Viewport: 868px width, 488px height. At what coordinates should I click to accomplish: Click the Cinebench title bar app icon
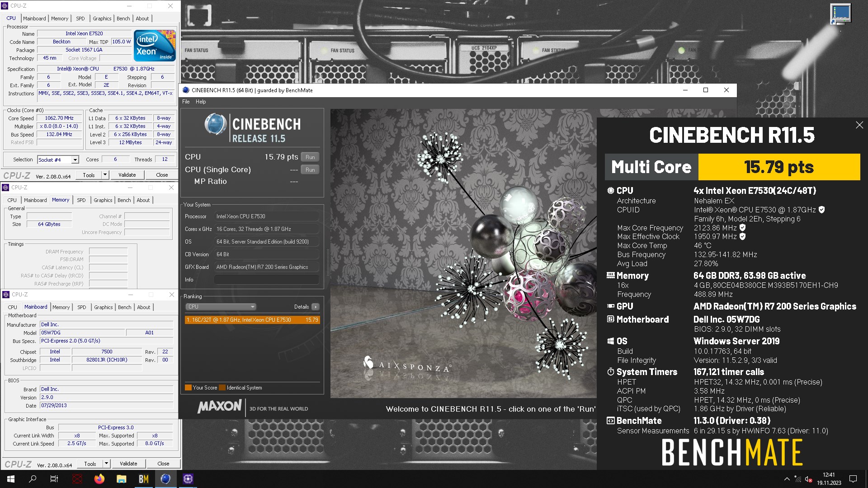186,90
